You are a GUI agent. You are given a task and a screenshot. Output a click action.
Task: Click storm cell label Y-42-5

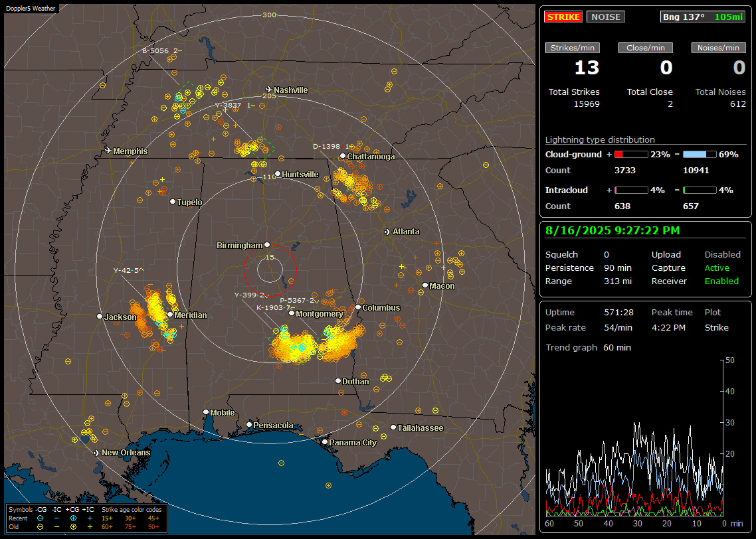pos(128,270)
